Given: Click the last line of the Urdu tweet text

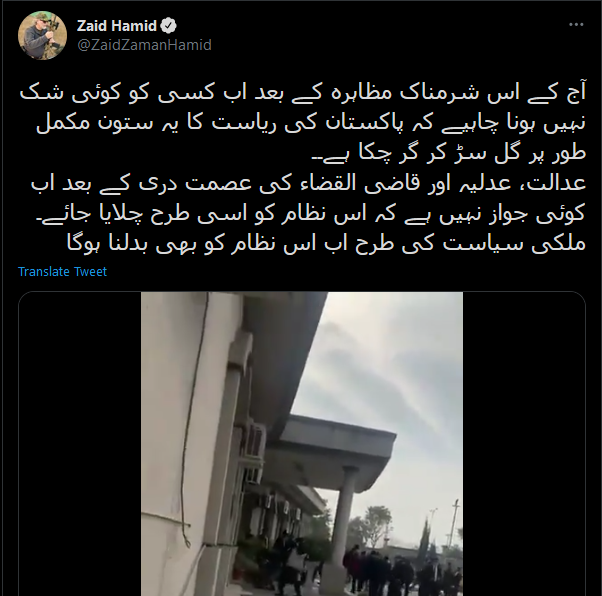Looking at the screenshot, I should pos(326,243).
